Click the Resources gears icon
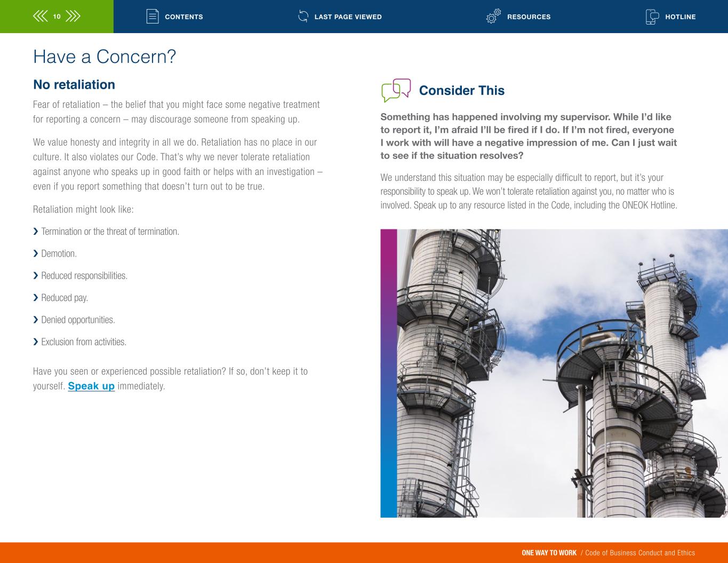Image resolution: width=728 pixels, height=563 pixels. (493, 17)
